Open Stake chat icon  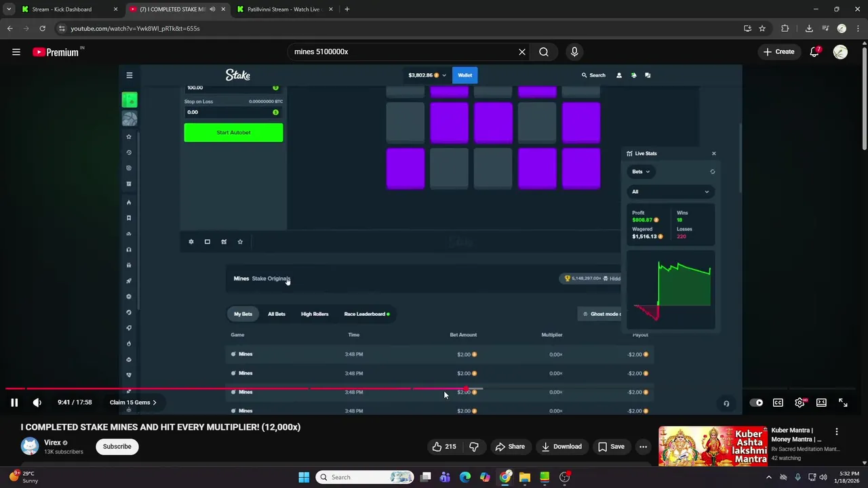(x=648, y=75)
